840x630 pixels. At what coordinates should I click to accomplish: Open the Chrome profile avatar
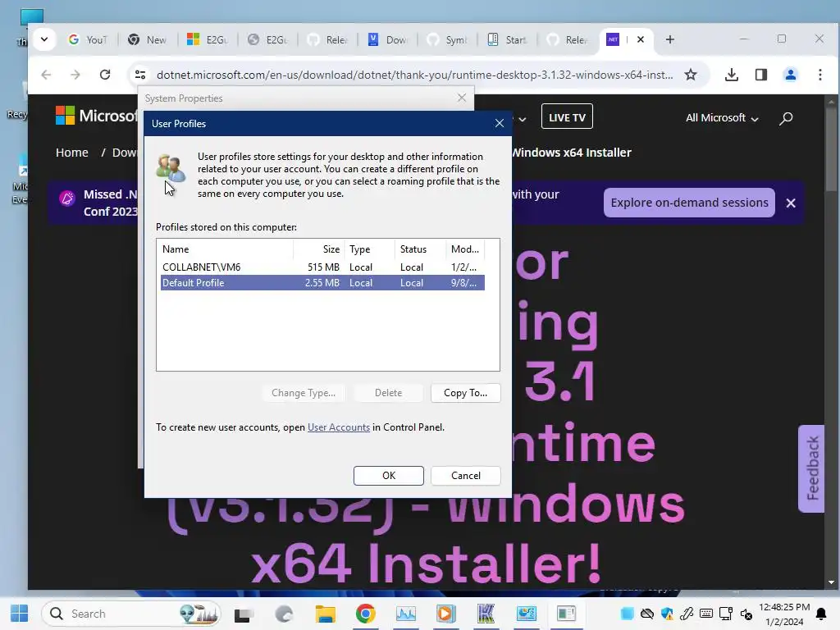[x=790, y=75]
